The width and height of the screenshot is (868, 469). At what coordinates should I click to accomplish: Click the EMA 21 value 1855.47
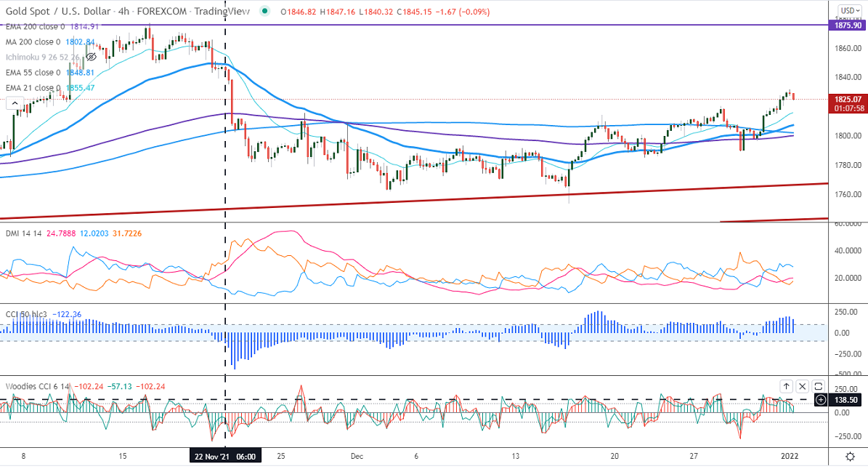coord(81,87)
